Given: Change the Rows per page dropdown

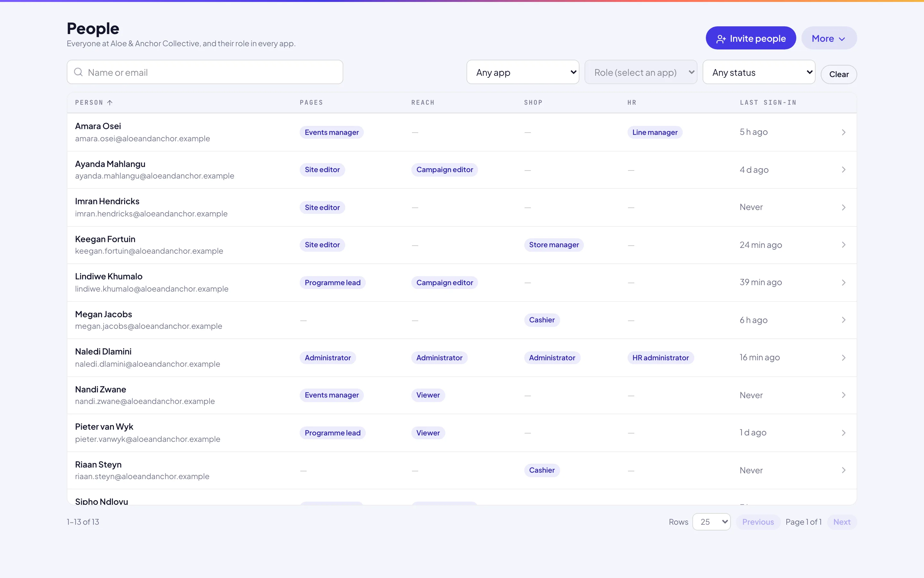Looking at the screenshot, I should coord(711,522).
